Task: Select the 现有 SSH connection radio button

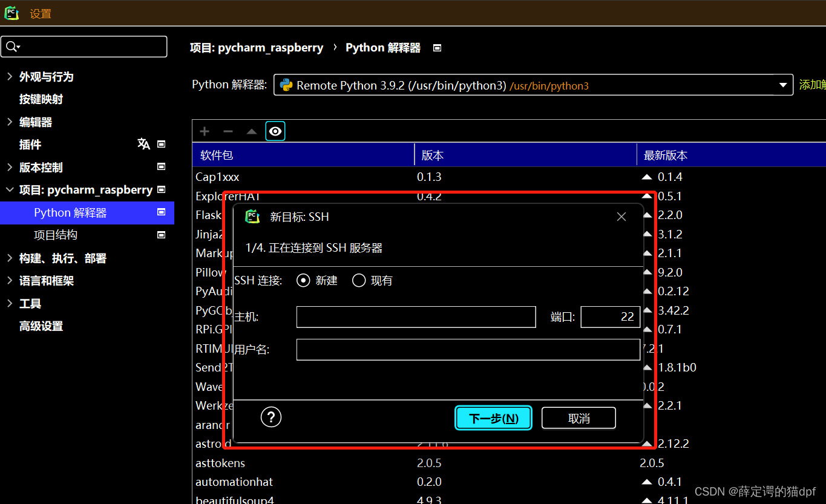Action: click(x=359, y=280)
